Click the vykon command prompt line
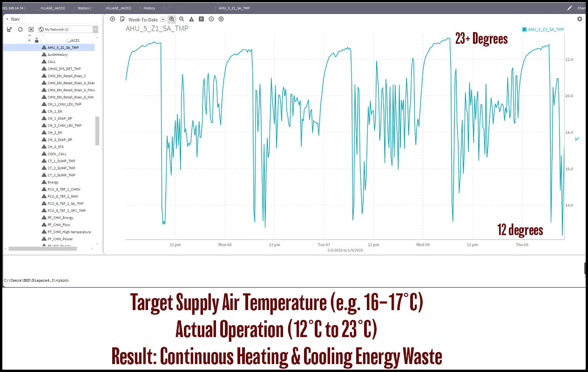The image size is (588, 372). coord(36,280)
